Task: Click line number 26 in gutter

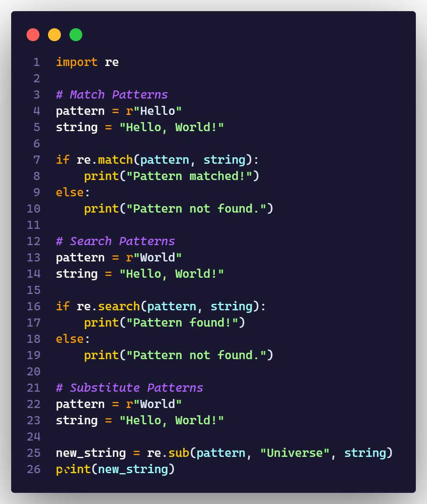Action: coord(33,469)
